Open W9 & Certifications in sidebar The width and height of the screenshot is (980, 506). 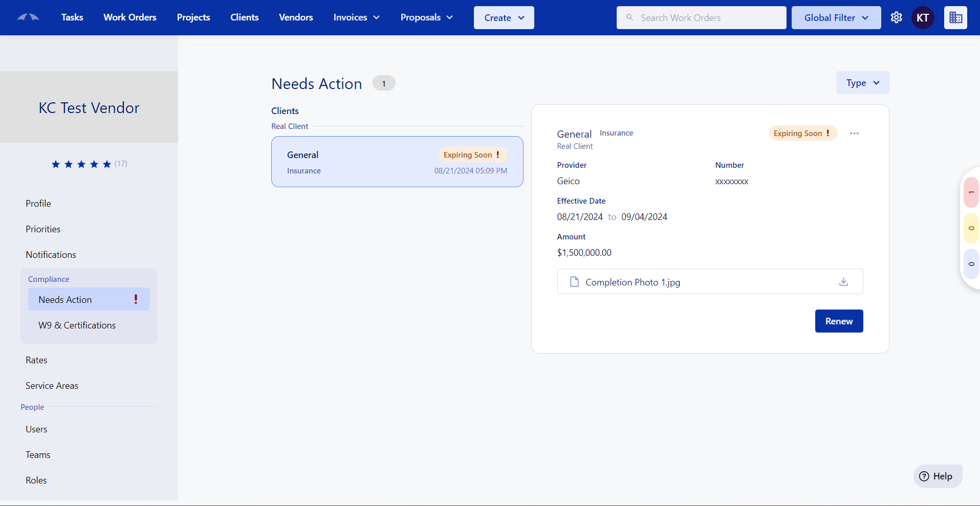click(x=77, y=325)
